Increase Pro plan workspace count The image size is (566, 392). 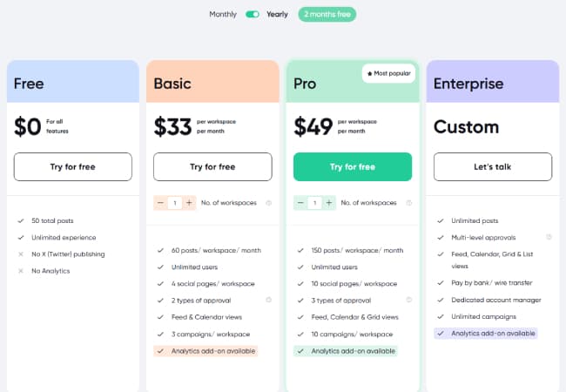(x=329, y=203)
